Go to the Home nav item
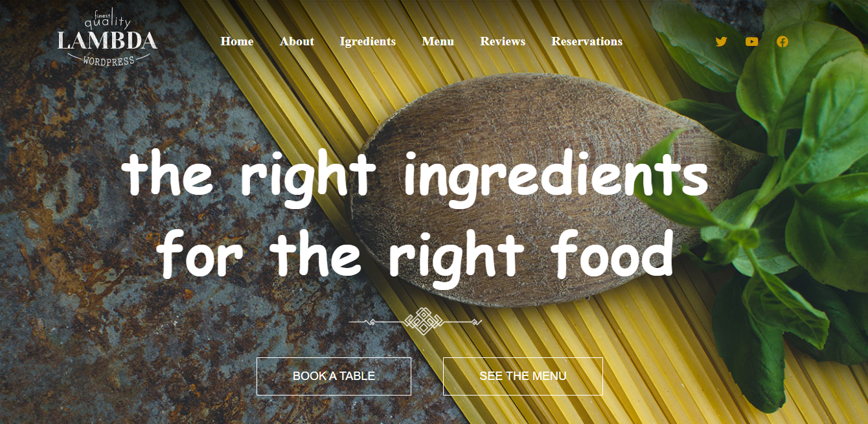This screenshot has width=868, height=424. pyautogui.click(x=237, y=41)
